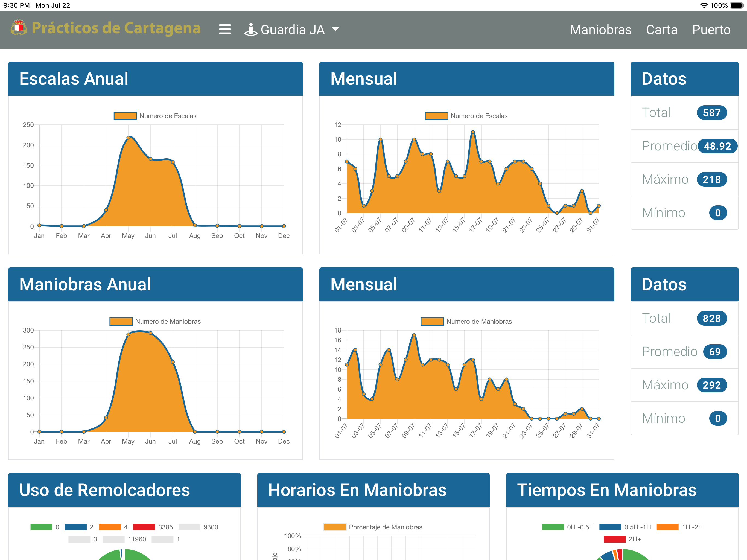747x560 pixels.
Task: Toggle the red 2H+ legend entry
Action: tap(622, 539)
